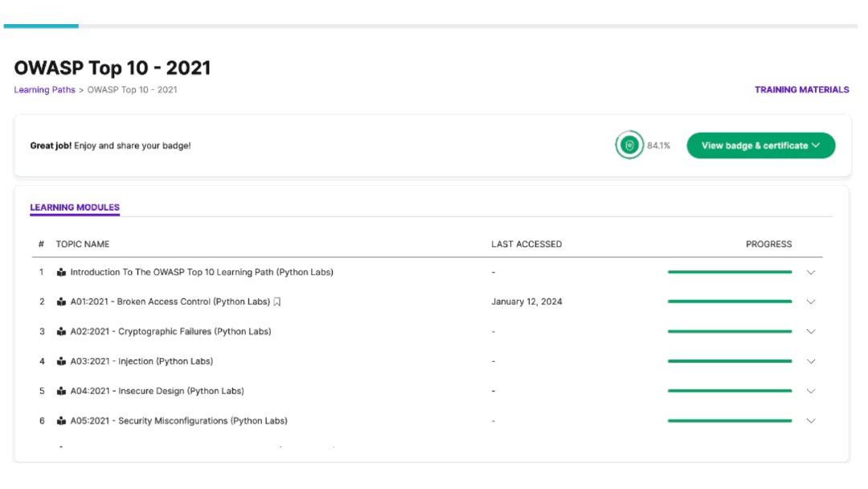This screenshot has height=489, width=868.
Task: Expand the A04:2021 Insecure Design row
Action: pos(811,391)
